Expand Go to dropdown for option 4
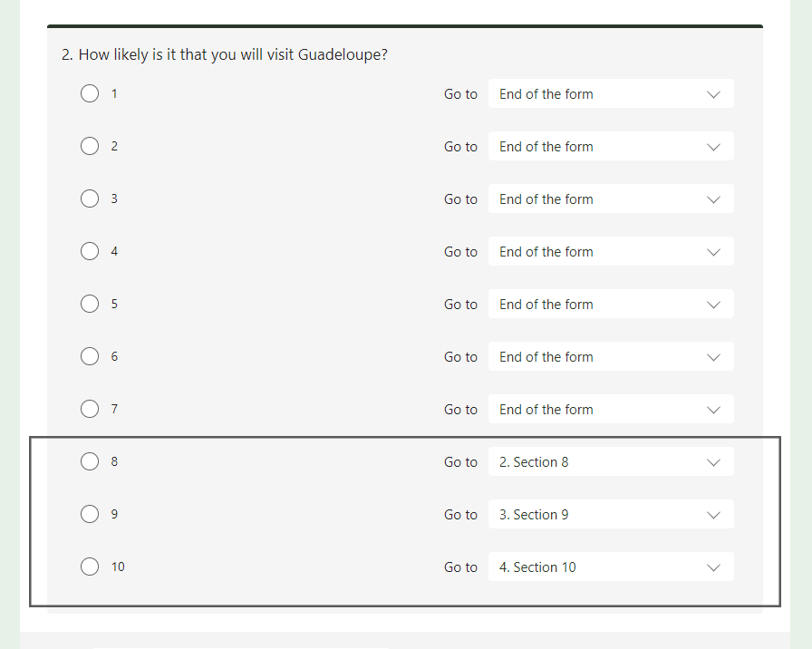The height and width of the screenshot is (649, 812). 610,251
